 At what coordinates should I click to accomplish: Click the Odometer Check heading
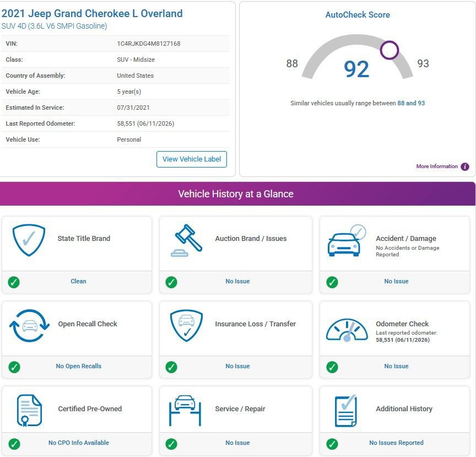click(402, 324)
